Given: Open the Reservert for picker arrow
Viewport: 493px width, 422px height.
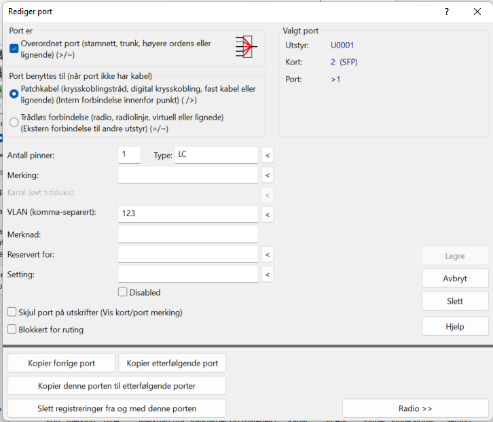Looking at the screenshot, I should click(x=267, y=255).
